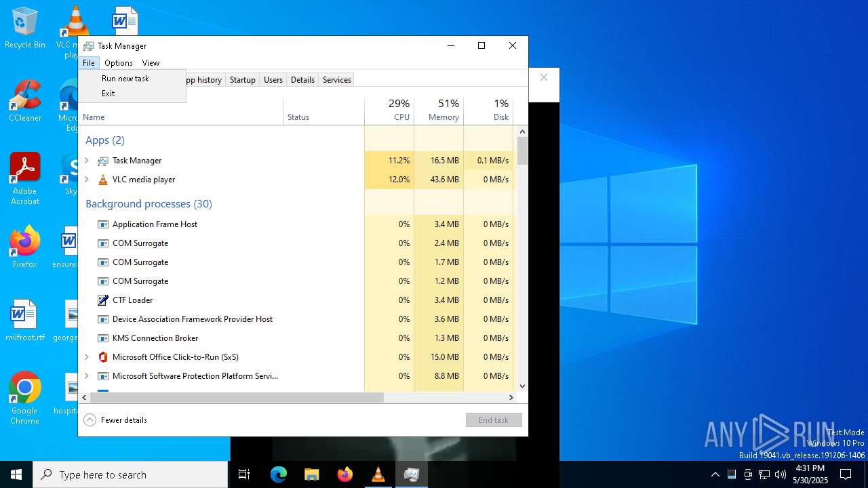Screen dimensions: 868x488
Task: Select the Task Manager process icon in list
Action: pos(103,161)
